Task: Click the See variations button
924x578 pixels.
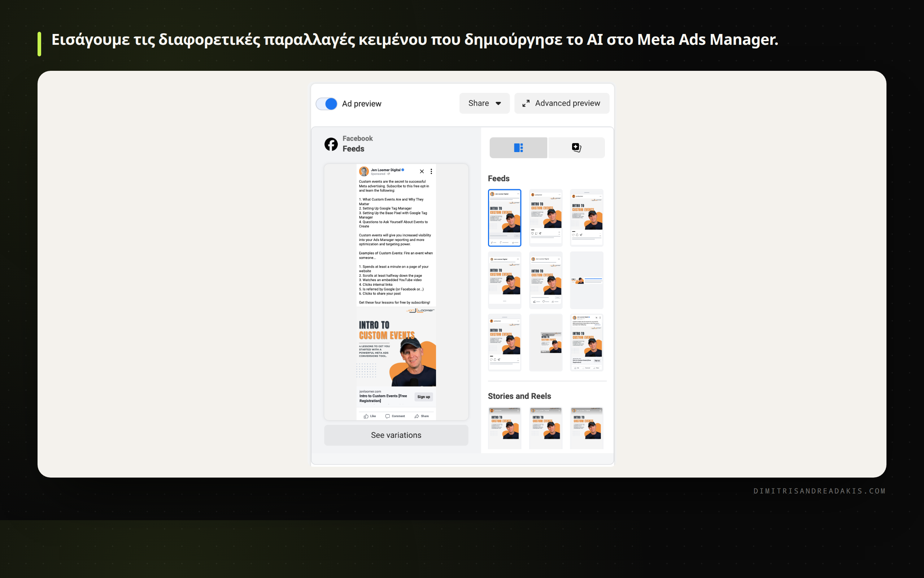Action: pos(396,435)
